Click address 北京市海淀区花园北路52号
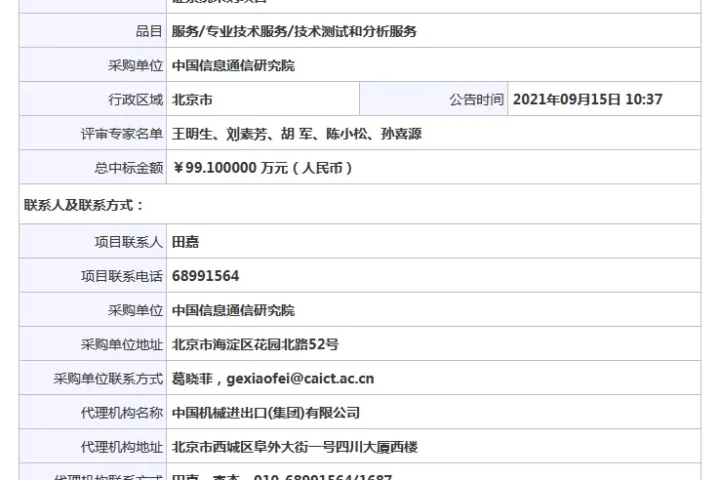 [x=255, y=344]
